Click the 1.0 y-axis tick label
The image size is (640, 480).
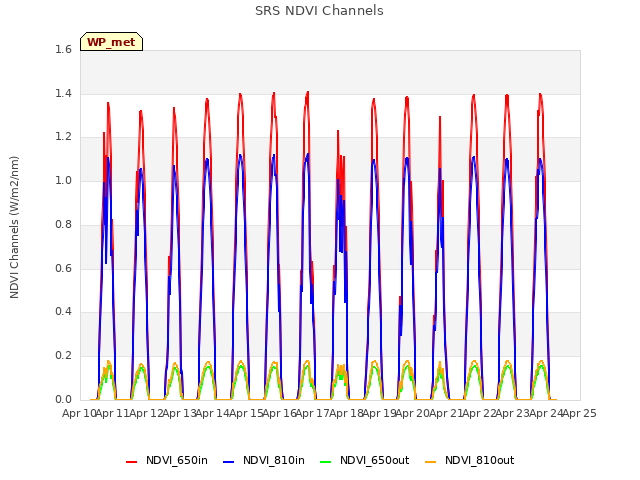click(63, 180)
